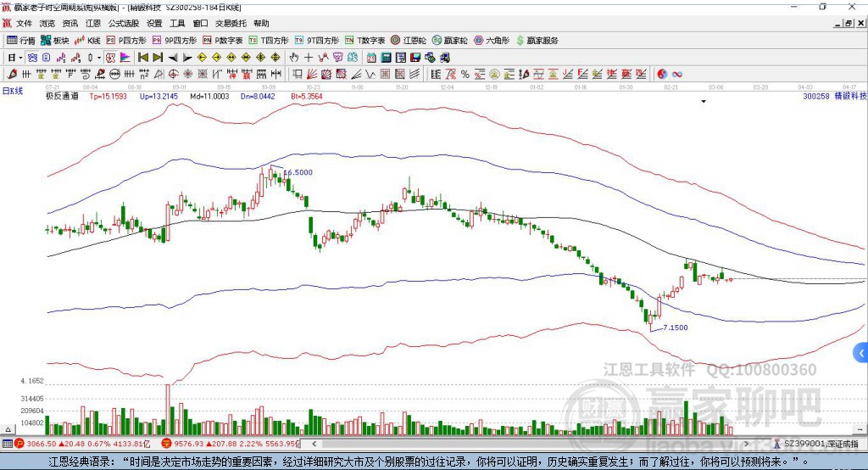Collapse the side panel blue arrow button
The image size is (868, 470).
861,353
